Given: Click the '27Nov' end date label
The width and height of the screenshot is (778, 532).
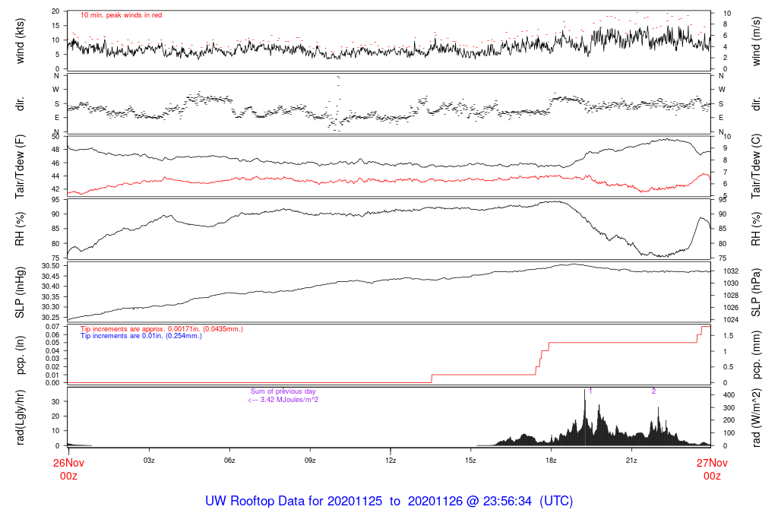Looking at the screenshot, I should (712, 463).
